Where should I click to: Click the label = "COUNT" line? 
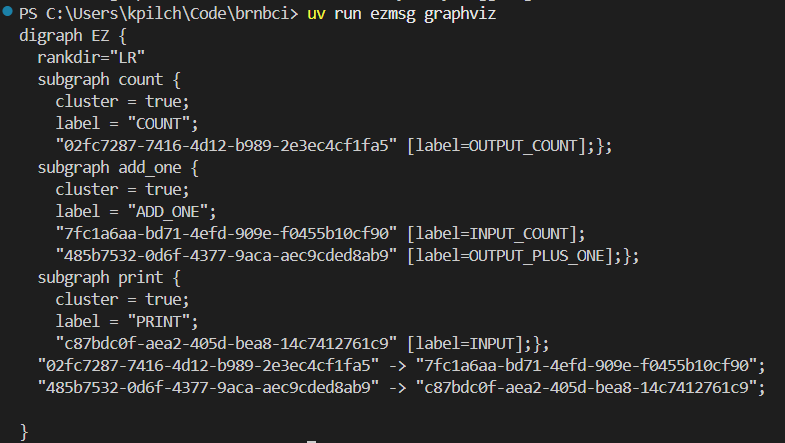pyautogui.click(x=127, y=123)
